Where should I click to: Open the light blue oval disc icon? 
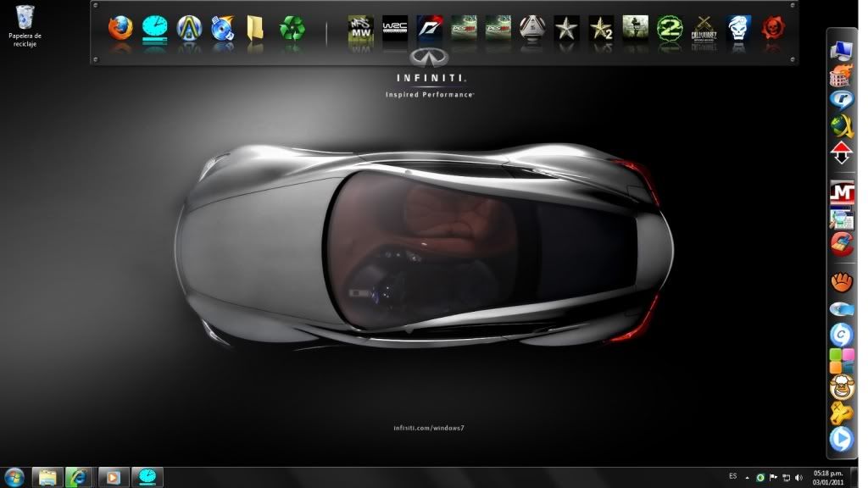(x=842, y=308)
